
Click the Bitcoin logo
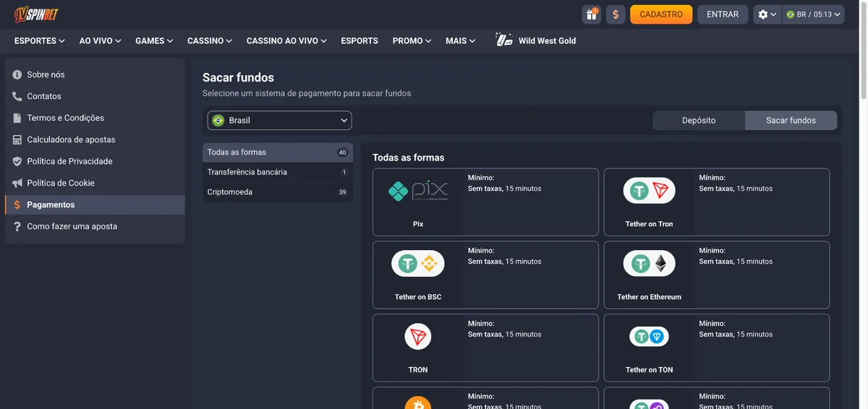pyautogui.click(x=418, y=402)
